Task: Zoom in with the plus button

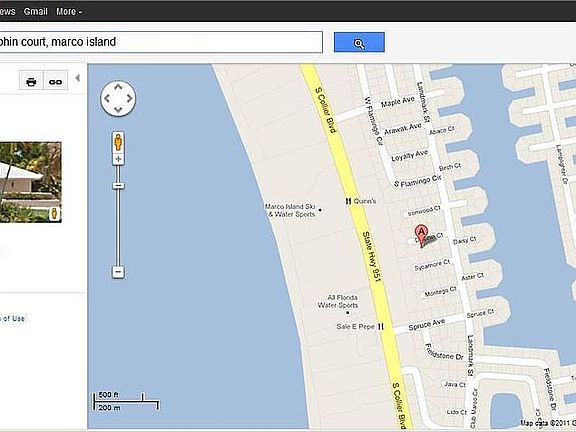Action: tap(118, 159)
